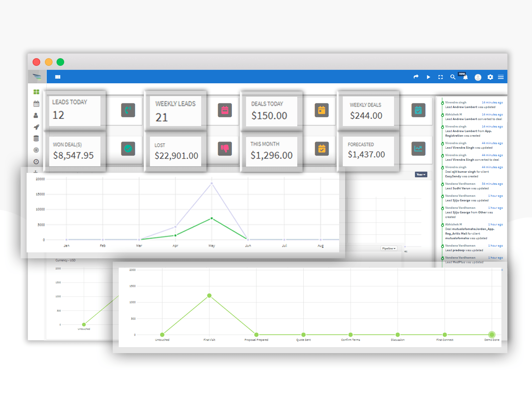Click the Proposal Prepared data point
The height and width of the screenshot is (399, 532).
pyautogui.click(x=256, y=334)
